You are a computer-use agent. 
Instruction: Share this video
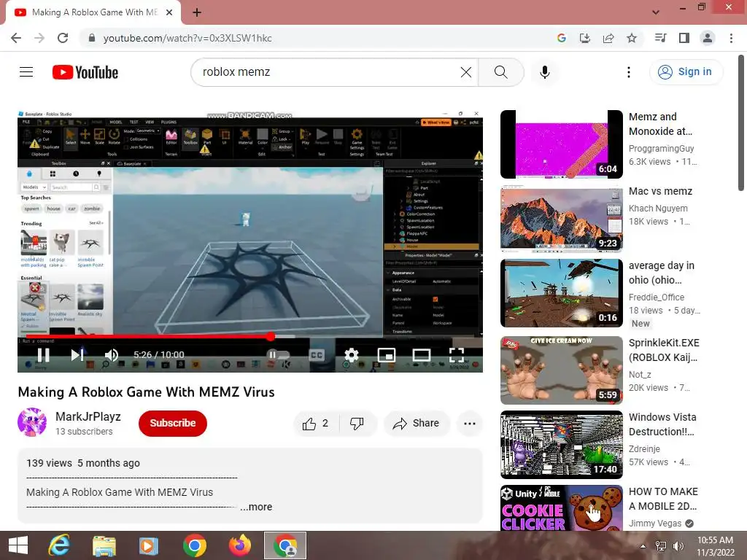pos(417,424)
